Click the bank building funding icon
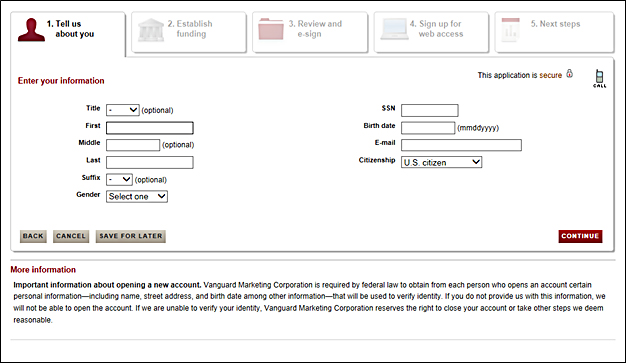This screenshot has height=363, width=628. [151, 30]
